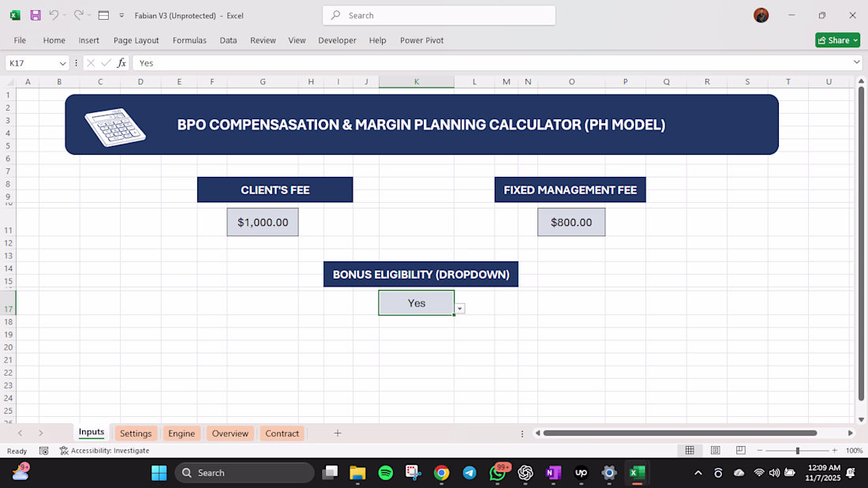Image resolution: width=868 pixels, height=488 pixels.
Task: Click the zoom slider handle
Action: [798, 451]
